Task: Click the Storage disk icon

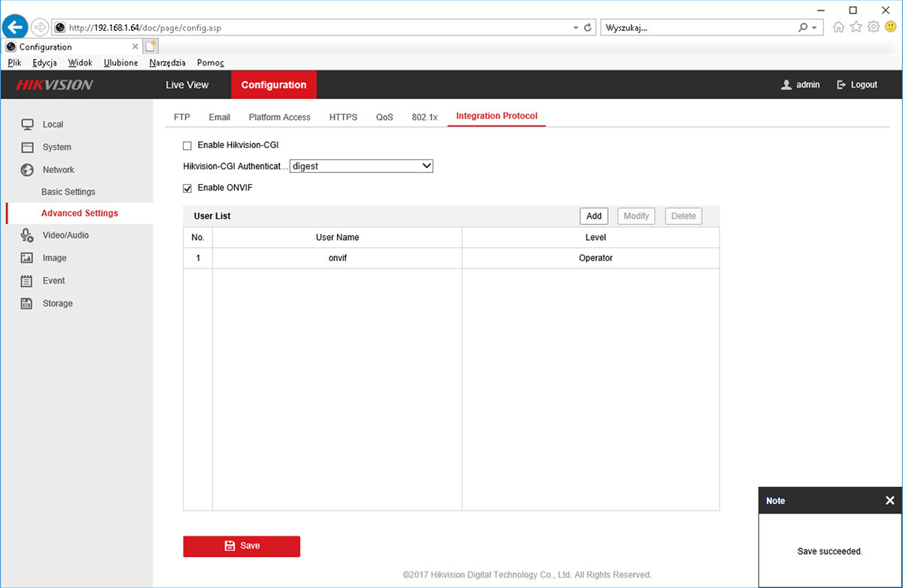Action: click(27, 304)
